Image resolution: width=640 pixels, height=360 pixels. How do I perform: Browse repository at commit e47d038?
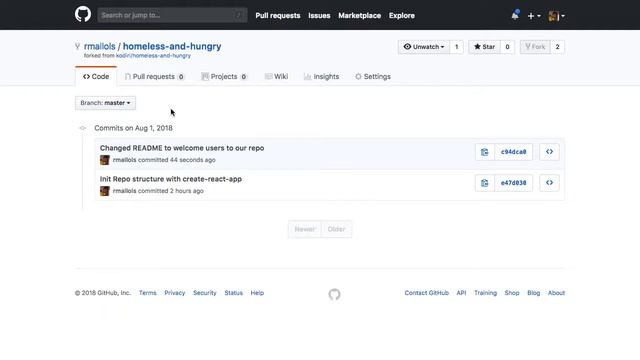pos(549,183)
